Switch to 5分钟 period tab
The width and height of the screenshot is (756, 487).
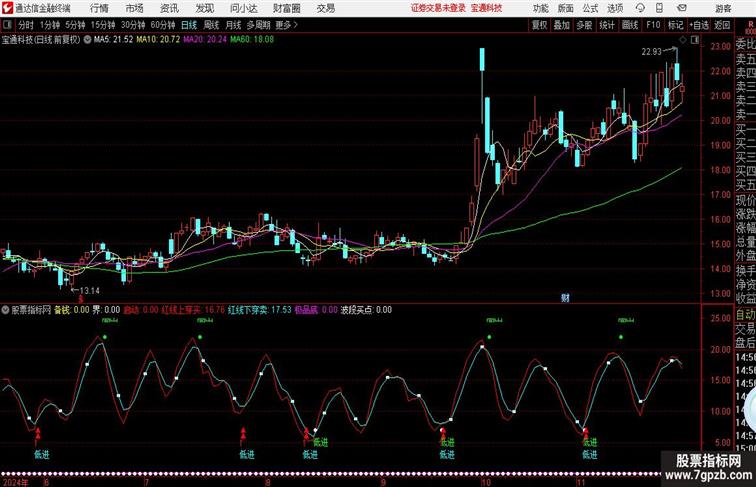pyautogui.click(x=75, y=25)
